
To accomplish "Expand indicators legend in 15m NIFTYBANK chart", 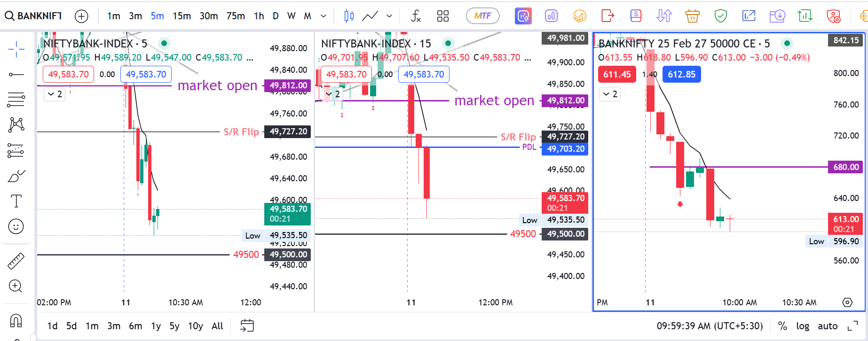I will pyautogui.click(x=333, y=94).
